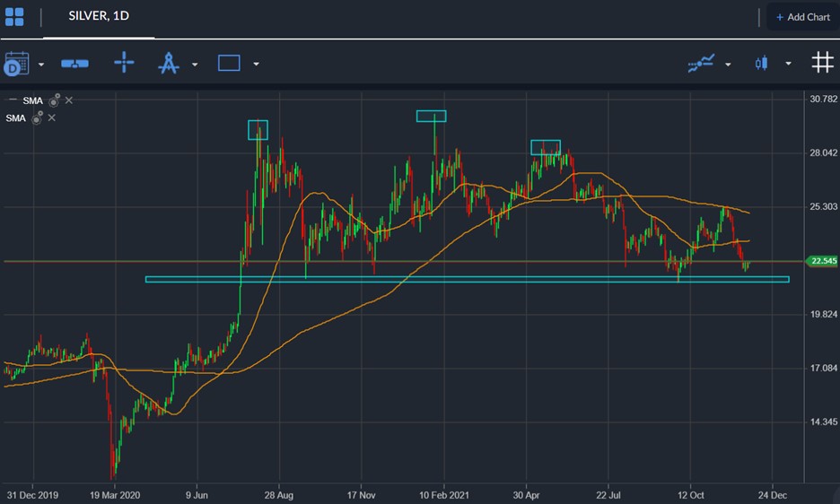Select the cyan rectangle near the 30 Apr peak
Viewport: 840px width, 504px height.
coord(546,147)
